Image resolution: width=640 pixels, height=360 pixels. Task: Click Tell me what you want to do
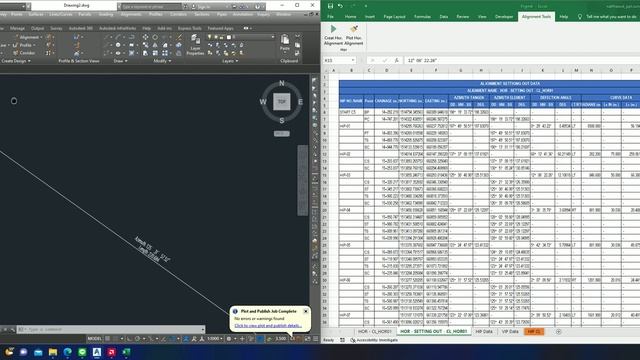(x=611, y=17)
